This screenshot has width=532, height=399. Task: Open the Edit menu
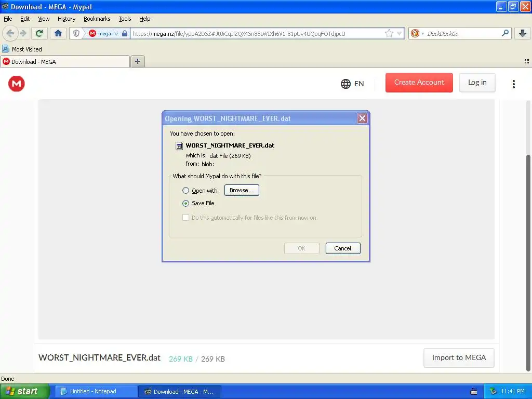[25, 19]
